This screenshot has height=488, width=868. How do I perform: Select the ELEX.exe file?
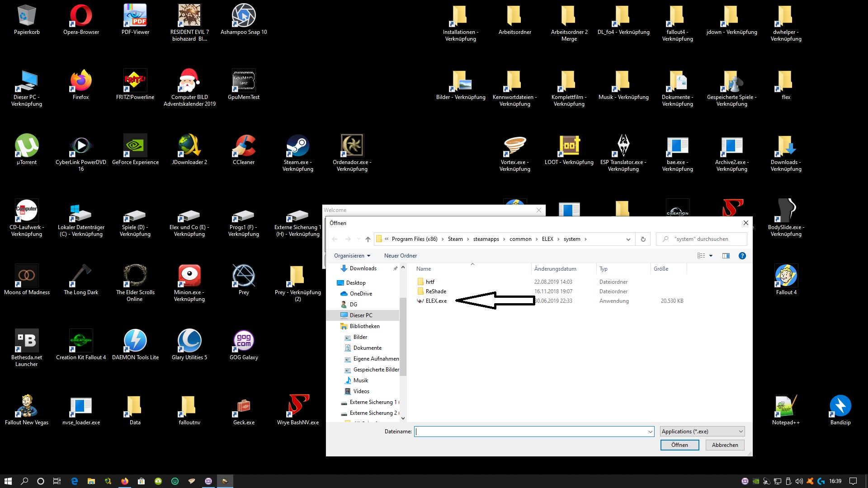click(x=436, y=301)
